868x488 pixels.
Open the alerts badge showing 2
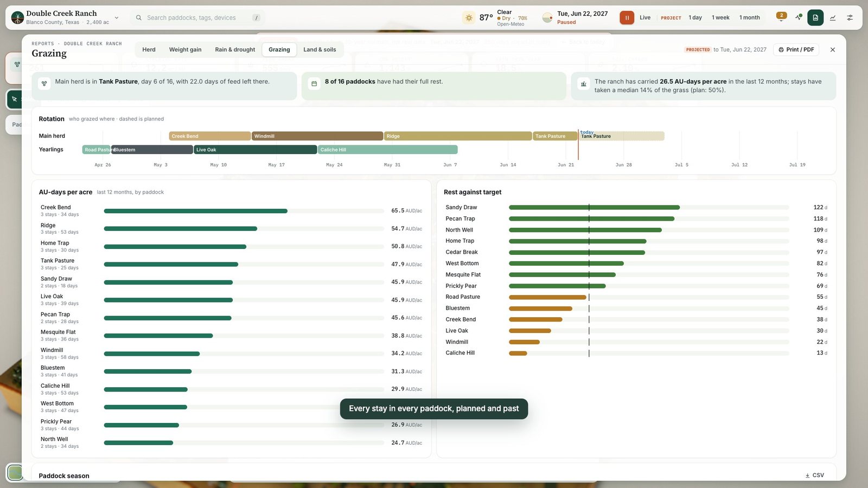click(x=781, y=16)
